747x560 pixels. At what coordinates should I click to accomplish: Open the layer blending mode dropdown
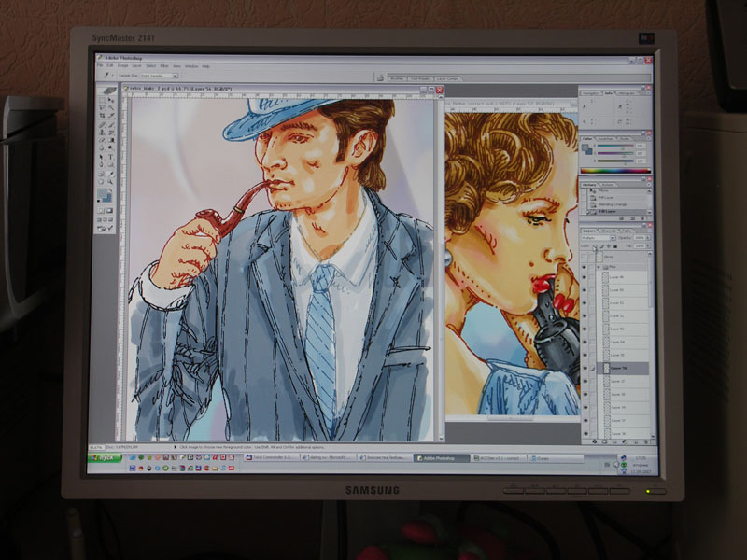[x=599, y=238]
